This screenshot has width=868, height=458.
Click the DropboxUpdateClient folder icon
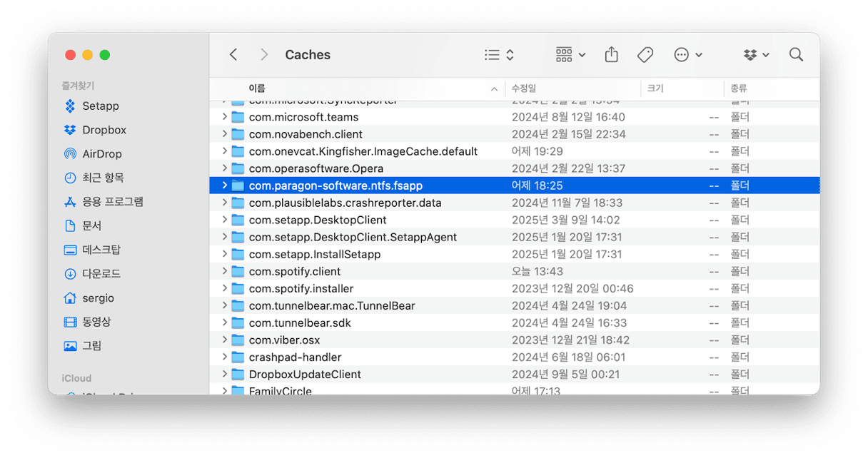tap(238, 374)
